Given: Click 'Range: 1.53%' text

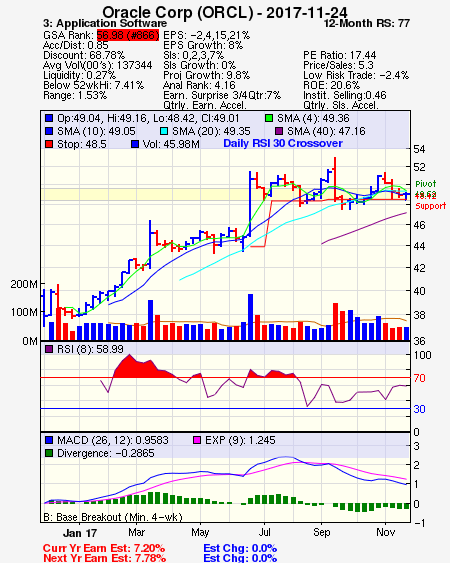Looking at the screenshot, I should (75, 96).
